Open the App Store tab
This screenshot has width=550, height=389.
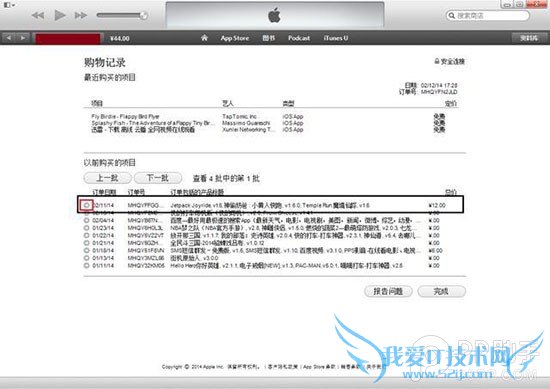tap(235, 38)
